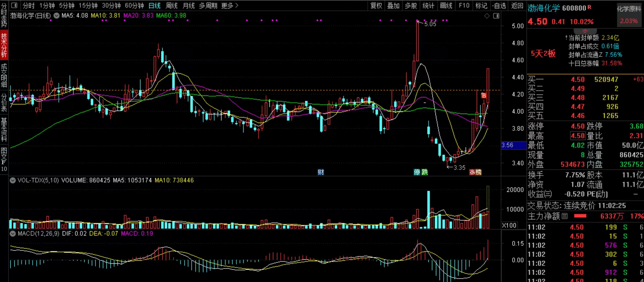
Task: Open F10 company information
Action: (x=464, y=5)
